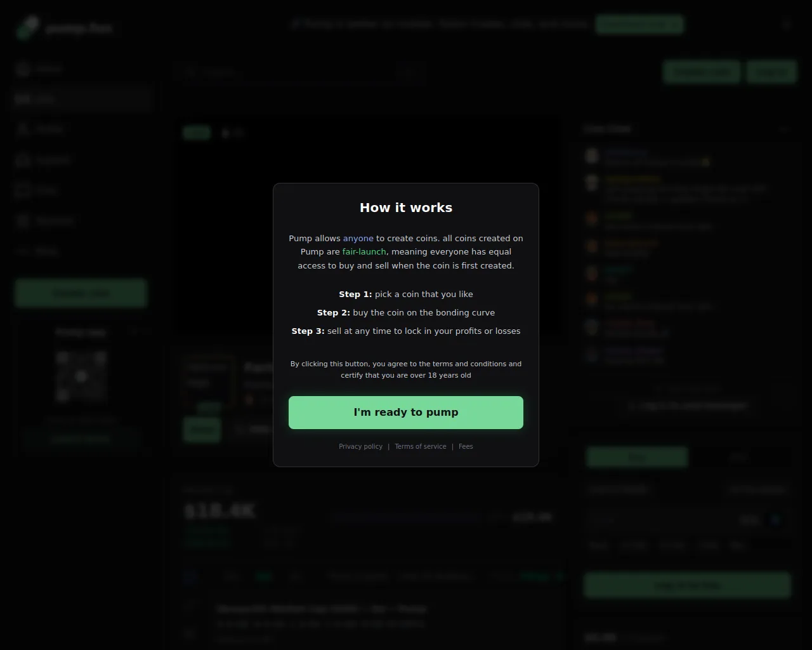Click the green Log in to trade button
This screenshot has width=812, height=650.
pos(688,585)
